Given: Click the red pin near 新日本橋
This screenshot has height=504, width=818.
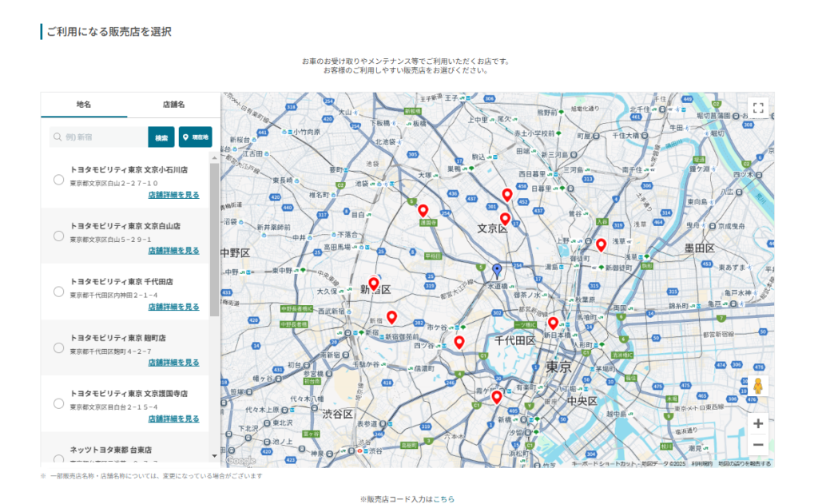Looking at the screenshot, I should (553, 323).
